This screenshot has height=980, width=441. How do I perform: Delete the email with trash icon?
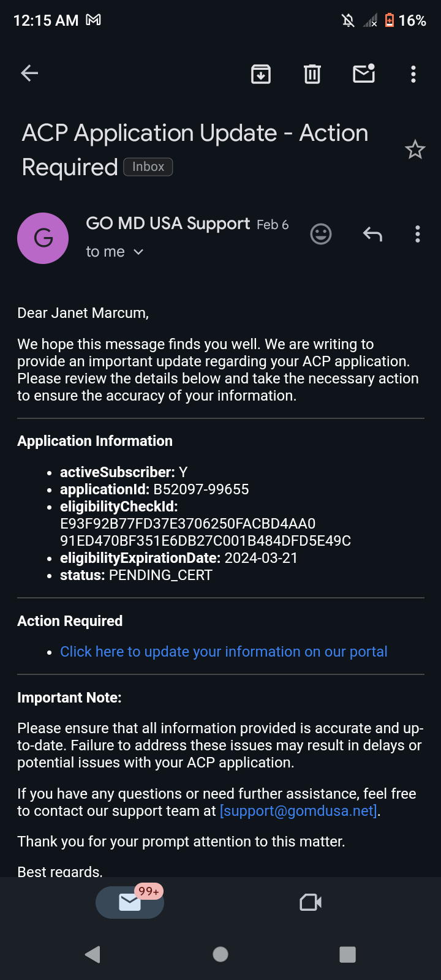pos(312,74)
